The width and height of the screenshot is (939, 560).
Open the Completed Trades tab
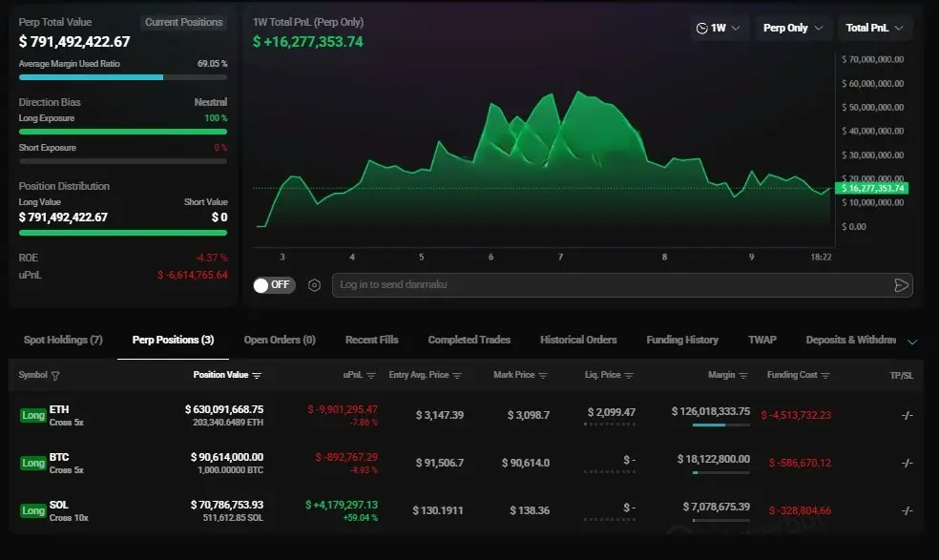[x=469, y=340]
